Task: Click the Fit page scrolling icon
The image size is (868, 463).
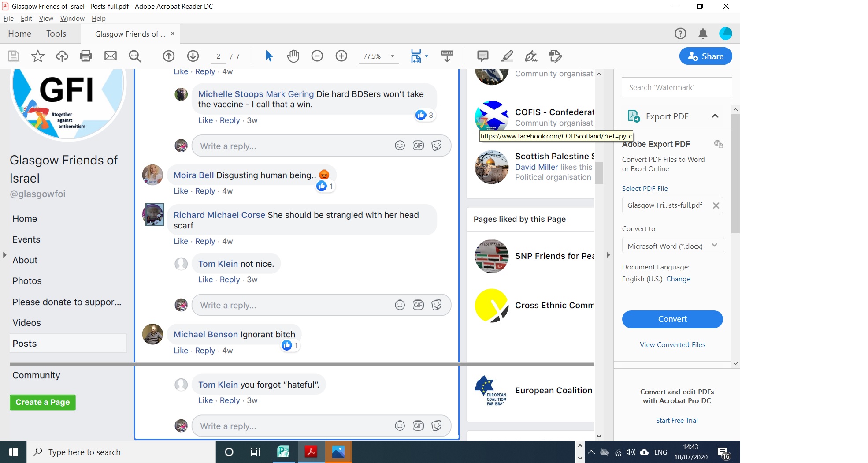Action: tap(416, 56)
